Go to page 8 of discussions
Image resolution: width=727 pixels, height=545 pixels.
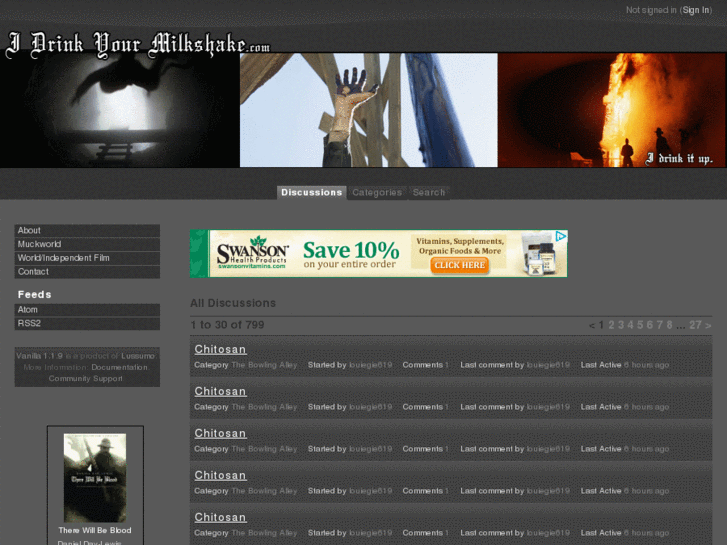click(x=669, y=325)
